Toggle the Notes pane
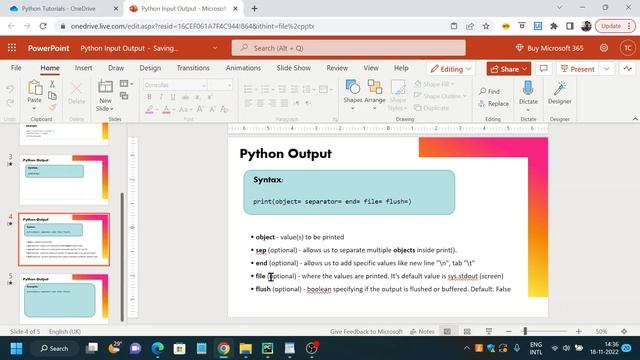640x360 pixels. point(422,331)
